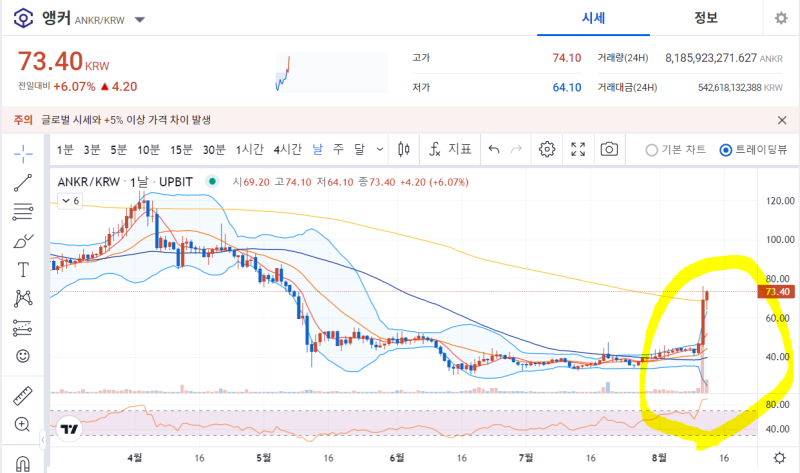
Task: Switch to the 시세 tab
Action: coord(593,18)
